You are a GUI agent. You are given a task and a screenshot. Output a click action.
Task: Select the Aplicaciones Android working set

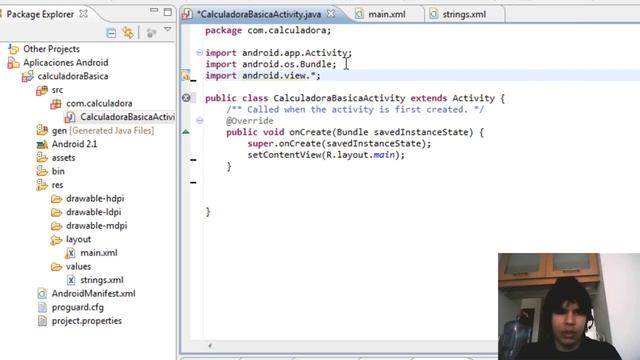pos(66,62)
